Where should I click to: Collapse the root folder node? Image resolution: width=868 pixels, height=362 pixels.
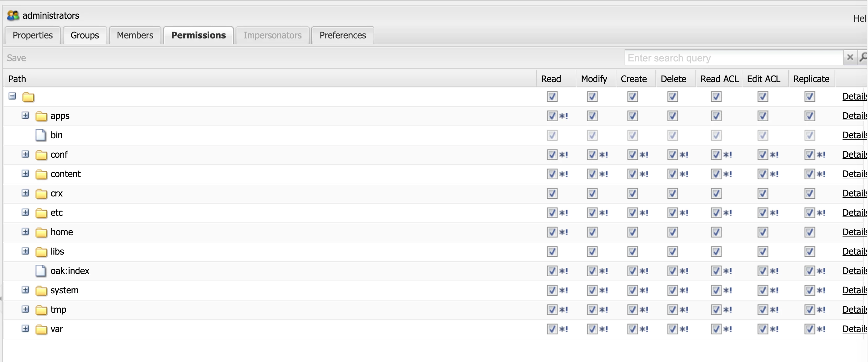(x=12, y=96)
